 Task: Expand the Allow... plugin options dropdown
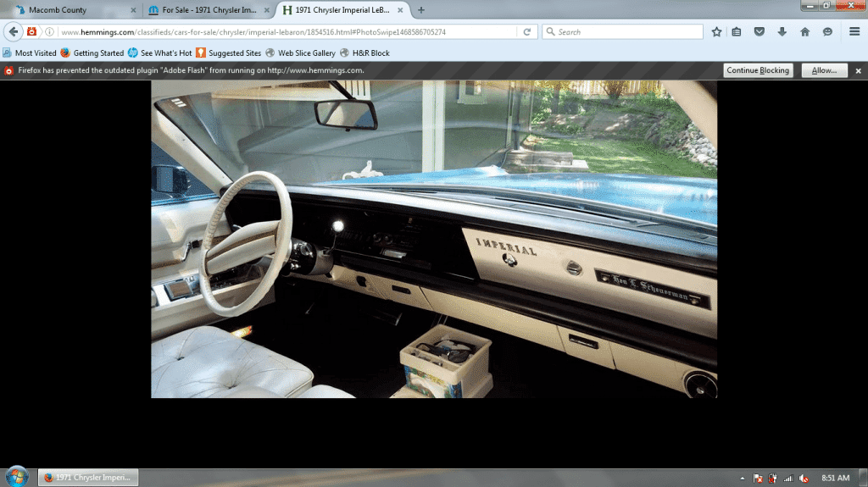[825, 70]
